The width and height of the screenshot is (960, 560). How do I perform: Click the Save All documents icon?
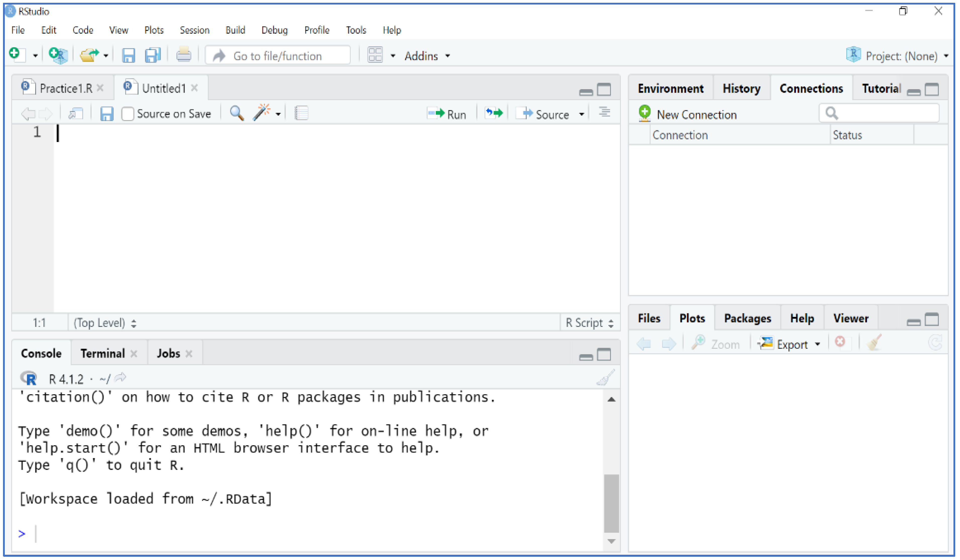[x=153, y=55]
